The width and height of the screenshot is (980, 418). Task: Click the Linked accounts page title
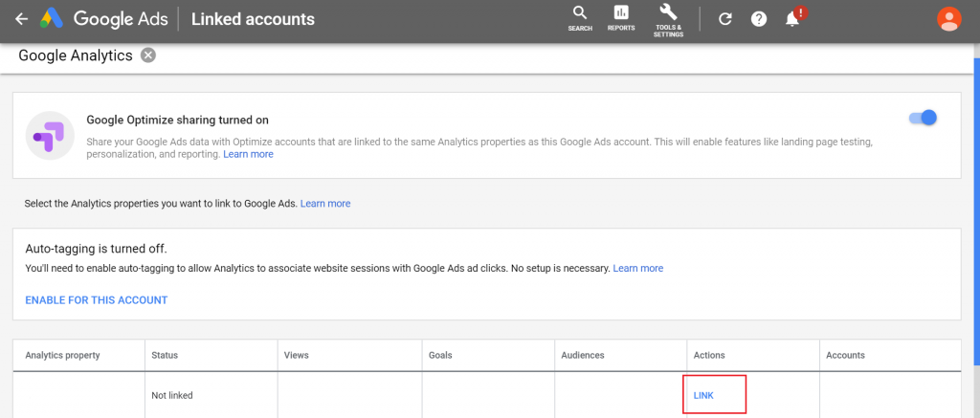[x=253, y=19]
